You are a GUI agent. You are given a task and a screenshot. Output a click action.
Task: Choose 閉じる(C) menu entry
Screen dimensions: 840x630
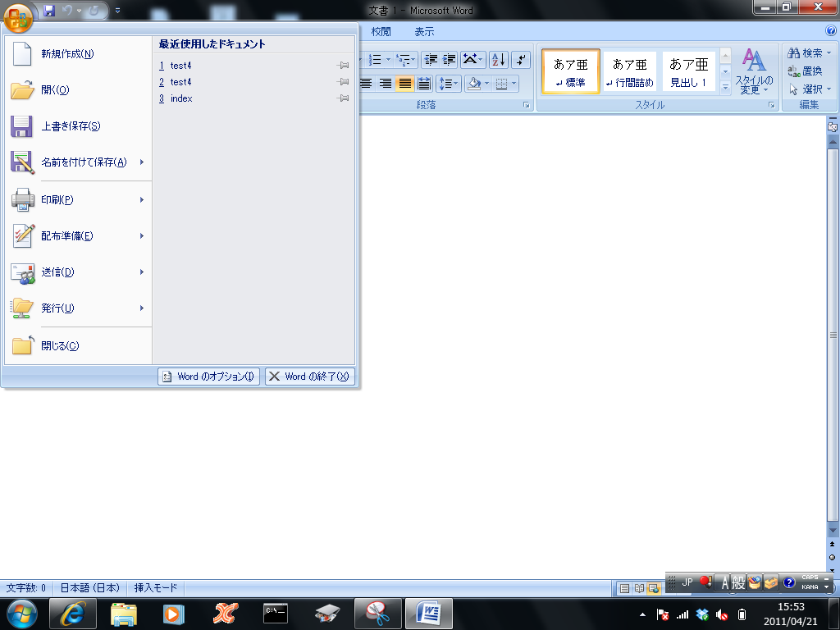(78, 345)
